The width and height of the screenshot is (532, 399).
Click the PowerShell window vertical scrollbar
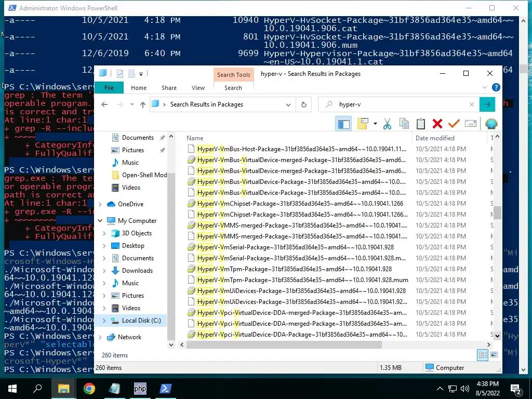coord(523,68)
